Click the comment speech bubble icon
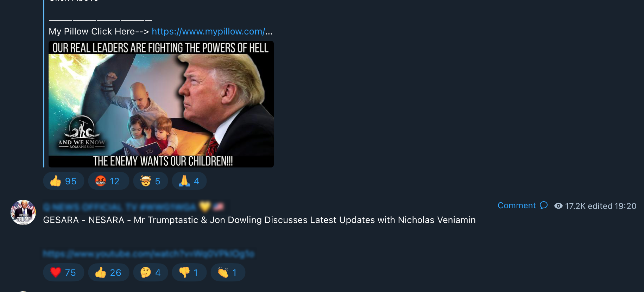 [x=544, y=205]
